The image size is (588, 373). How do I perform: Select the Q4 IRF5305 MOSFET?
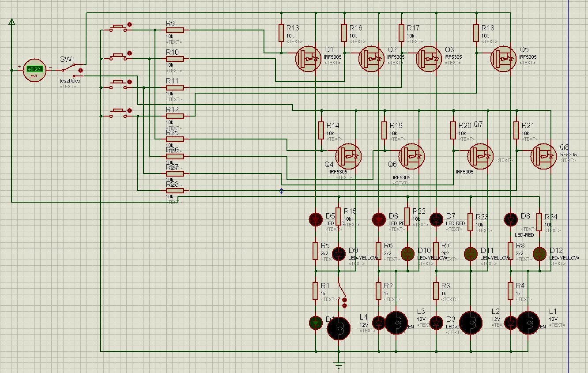(349, 156)
